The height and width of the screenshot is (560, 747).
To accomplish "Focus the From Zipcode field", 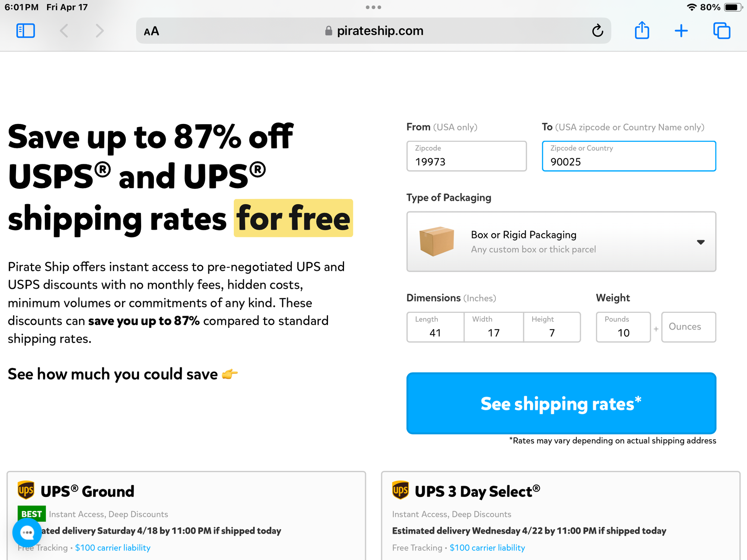I will click(467, 156).
